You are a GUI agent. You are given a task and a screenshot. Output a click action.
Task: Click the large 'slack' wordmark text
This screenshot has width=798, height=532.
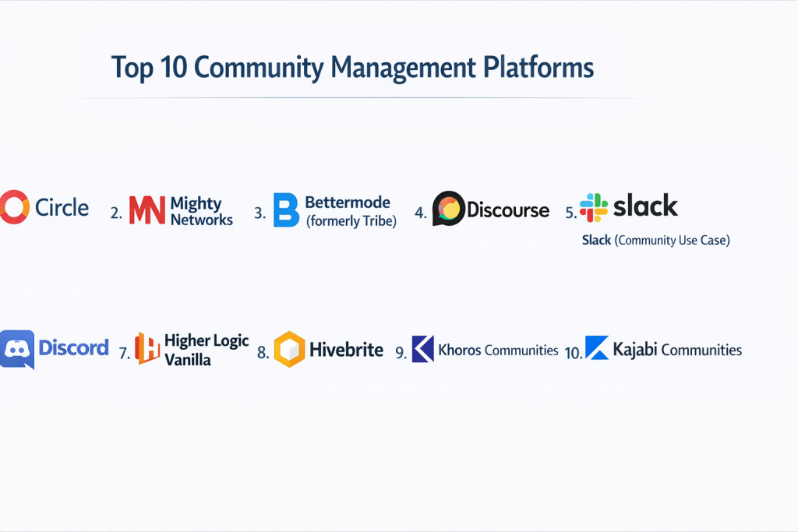(x=645, y=206)
